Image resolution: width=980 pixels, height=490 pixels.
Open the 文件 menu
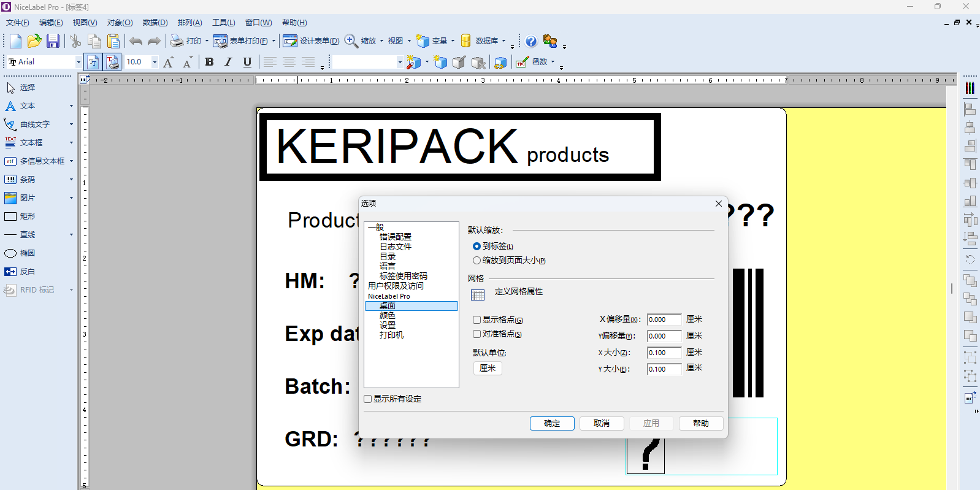click(17, 23)
